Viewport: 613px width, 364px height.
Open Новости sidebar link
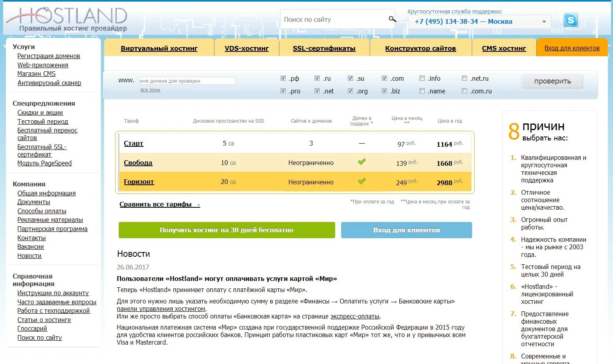point(29,256)
